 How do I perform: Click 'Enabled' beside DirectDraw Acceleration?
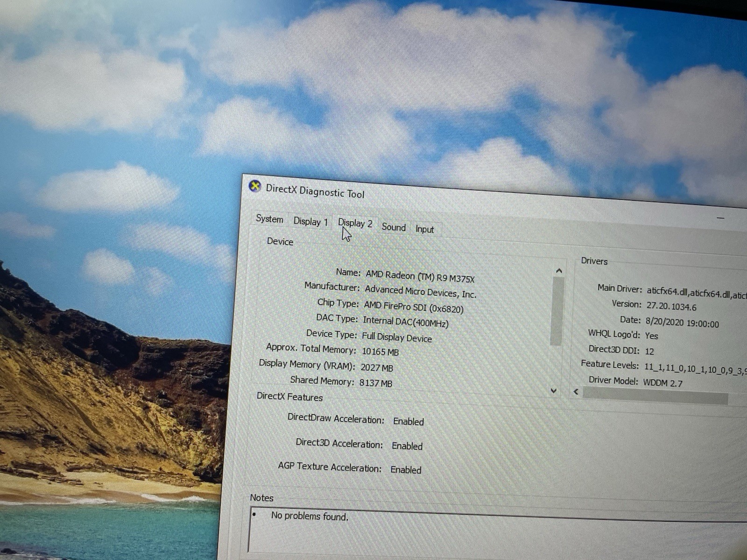coord(409,421)
